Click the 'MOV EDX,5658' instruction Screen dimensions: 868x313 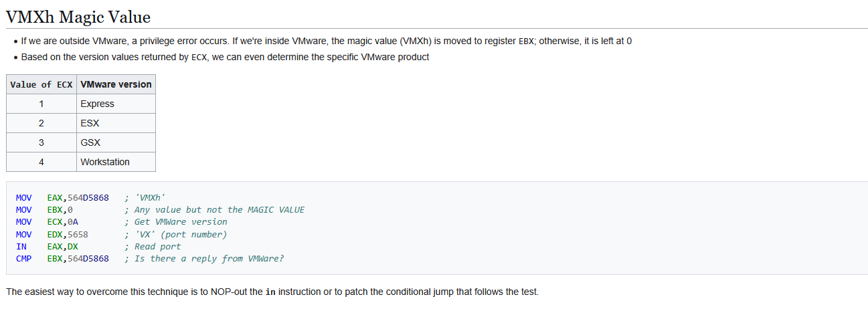[52, 235]
